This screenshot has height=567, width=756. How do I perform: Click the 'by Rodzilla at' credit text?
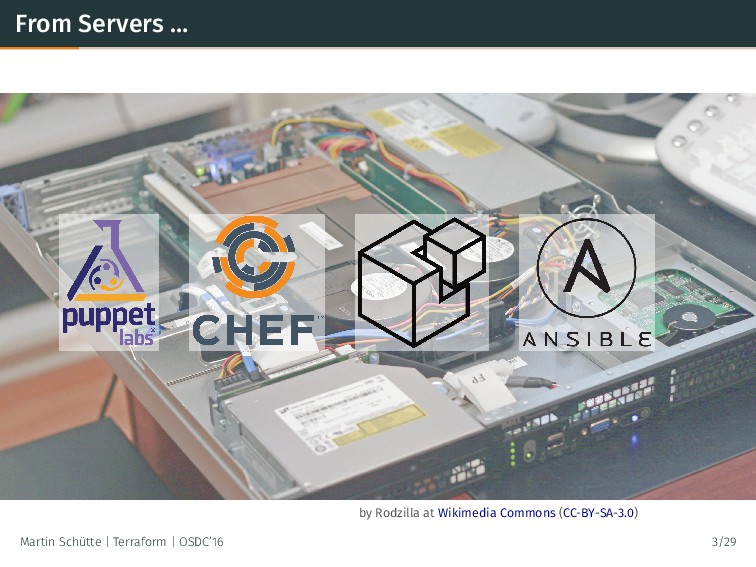[x=397, y=513]
